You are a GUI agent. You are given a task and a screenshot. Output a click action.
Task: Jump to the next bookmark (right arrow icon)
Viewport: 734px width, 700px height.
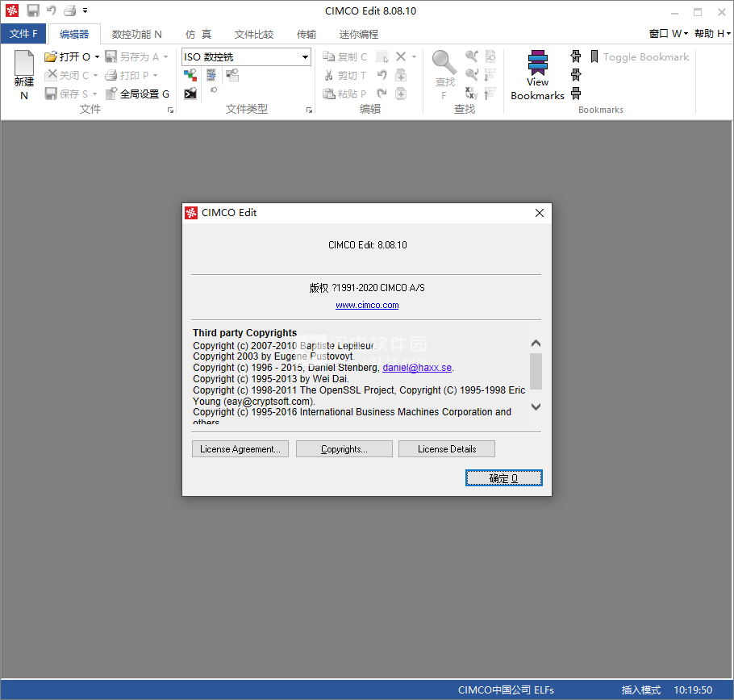click(x=576, y=75)
